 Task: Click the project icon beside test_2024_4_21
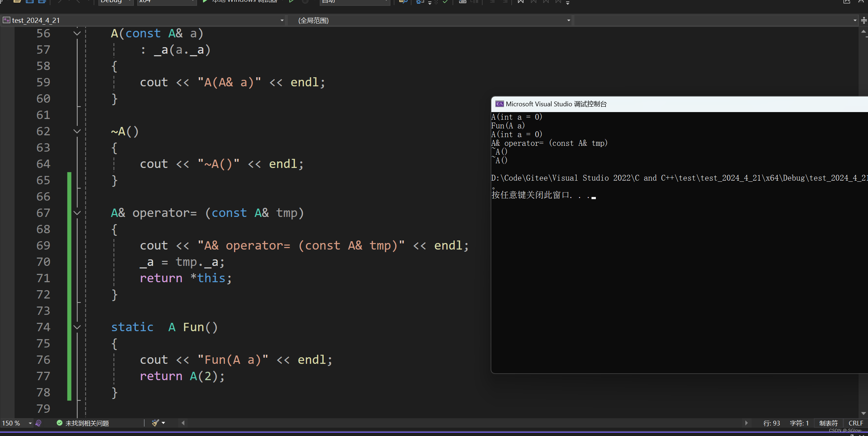(x=6, y=20)
